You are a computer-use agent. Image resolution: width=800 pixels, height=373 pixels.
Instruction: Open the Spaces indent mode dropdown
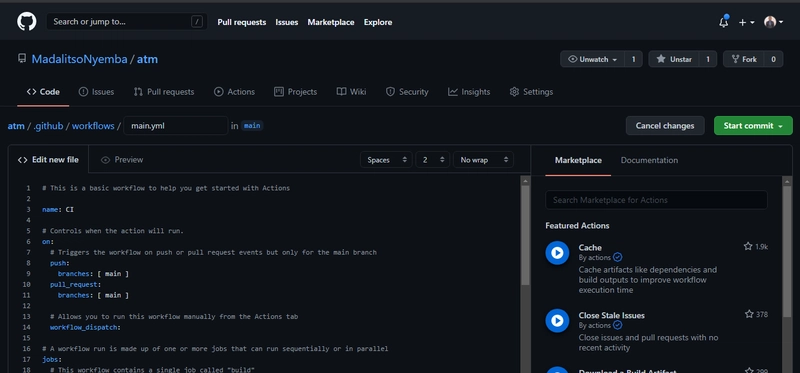[x=386, y=160]
